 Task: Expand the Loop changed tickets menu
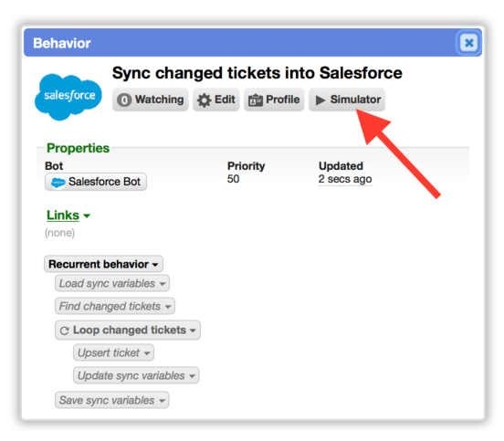tap(128, 331)
